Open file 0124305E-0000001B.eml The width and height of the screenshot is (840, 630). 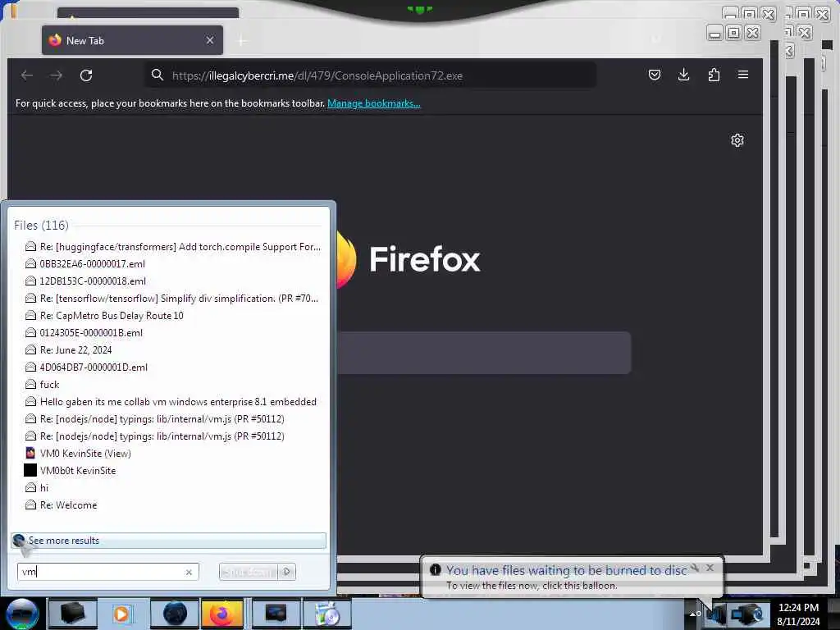pos(84,333)
